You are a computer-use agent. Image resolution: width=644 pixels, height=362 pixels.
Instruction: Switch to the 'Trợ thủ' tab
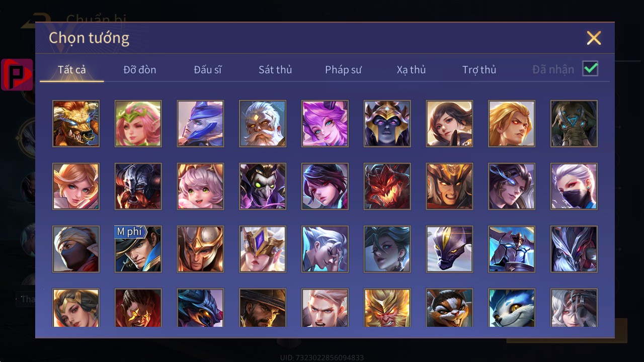click(479, 70)
